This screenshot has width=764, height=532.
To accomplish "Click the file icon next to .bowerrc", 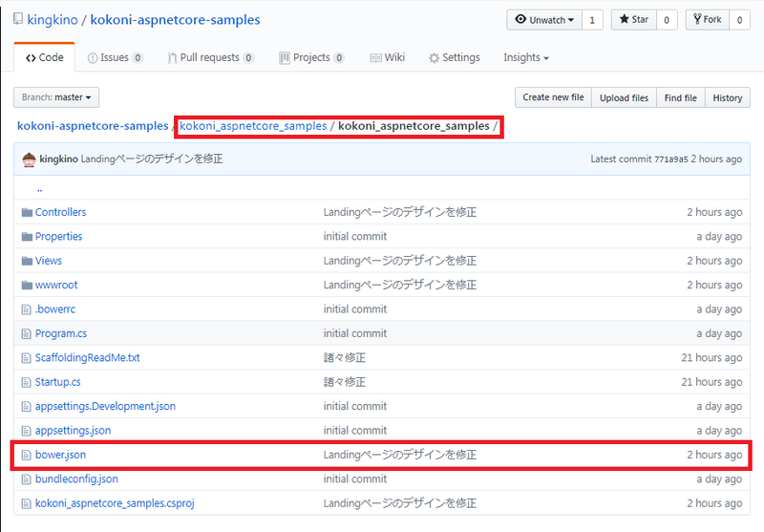I will tap(27, 309).
